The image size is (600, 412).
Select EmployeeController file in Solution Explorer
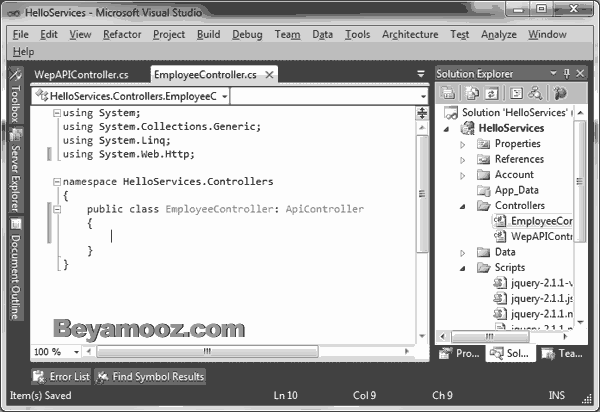[x=541, y=221]
